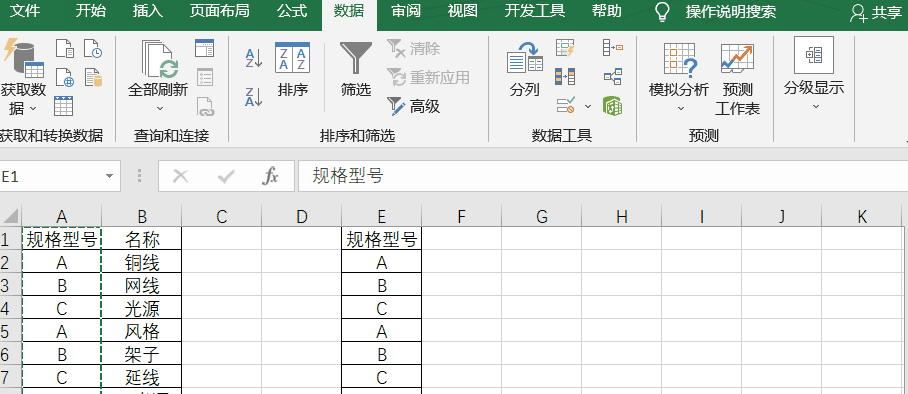Select column header H
Viewport: 908px width, 394px height.
[x=622, y=216]
